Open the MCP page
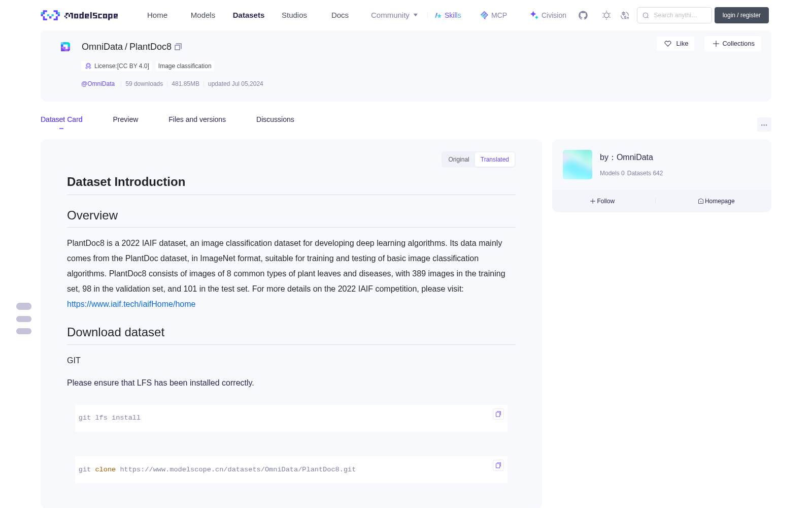 pos(494,15)
